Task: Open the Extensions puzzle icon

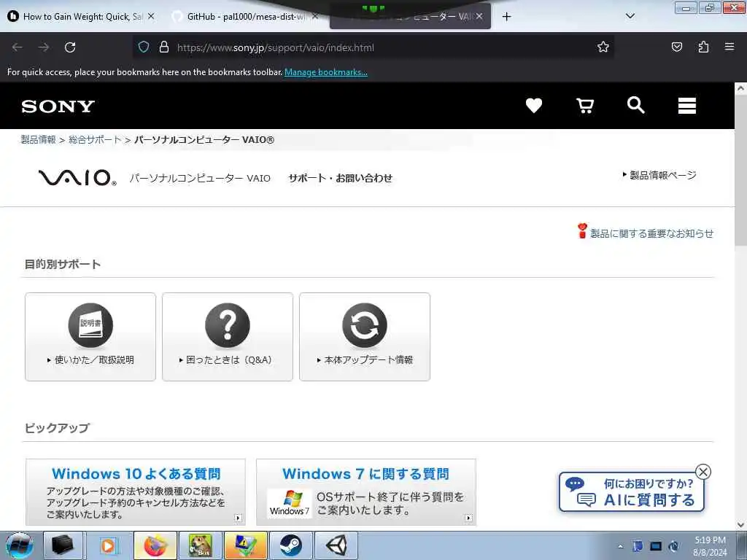Action: (703, 47)
